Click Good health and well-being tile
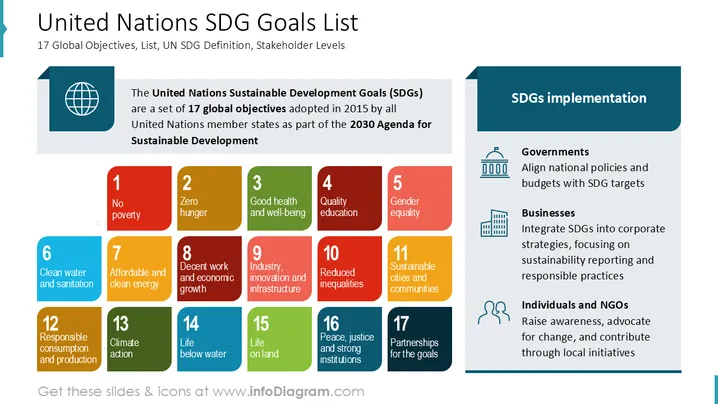Viewport: 718px width, 404px height. [x=279, y=198]
